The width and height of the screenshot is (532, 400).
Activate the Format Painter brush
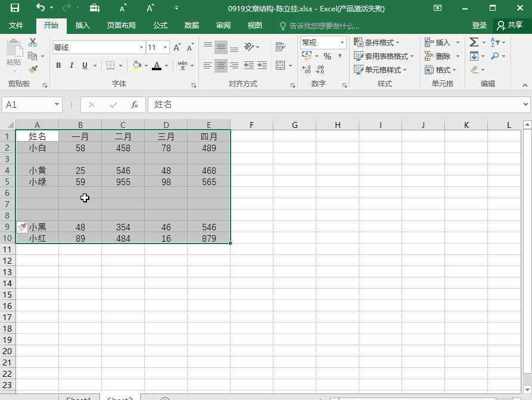33,70
